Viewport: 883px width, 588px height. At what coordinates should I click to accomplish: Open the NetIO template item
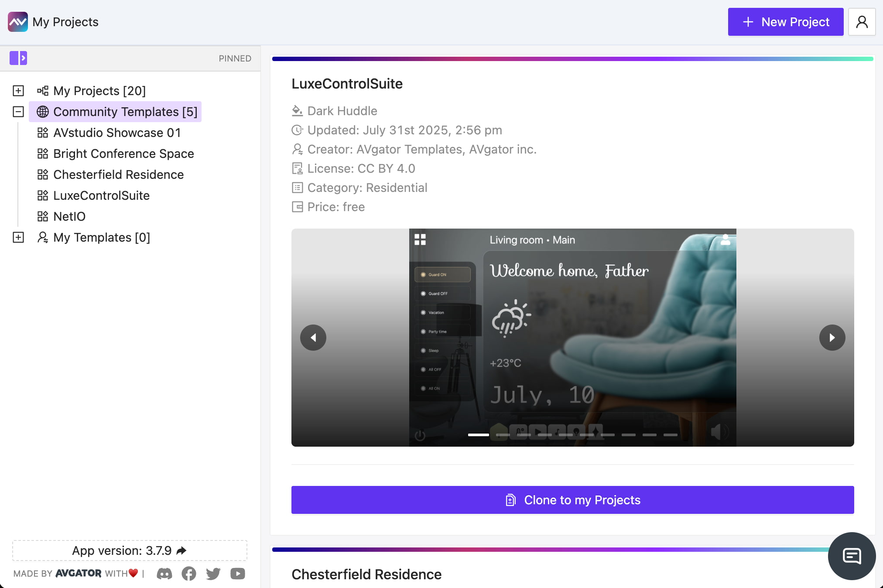(x=69, y=216)
